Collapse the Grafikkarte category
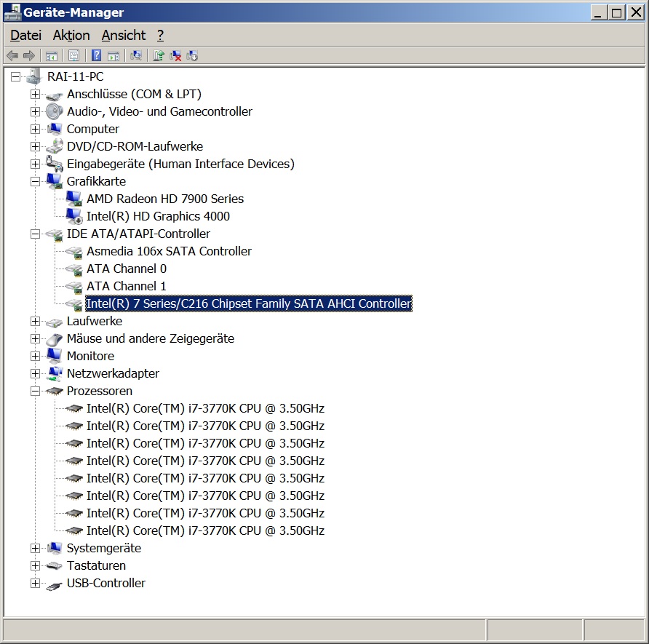 coord(36,182)
